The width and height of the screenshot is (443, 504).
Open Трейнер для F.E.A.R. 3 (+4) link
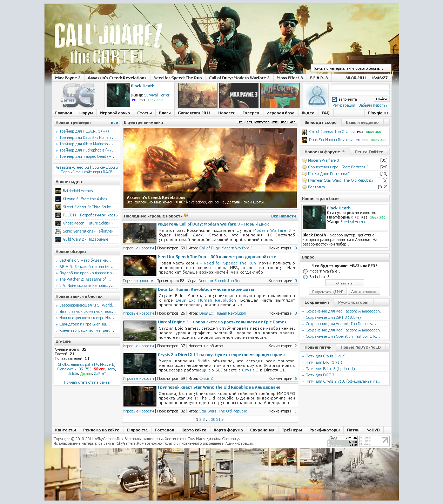[84, 131]
